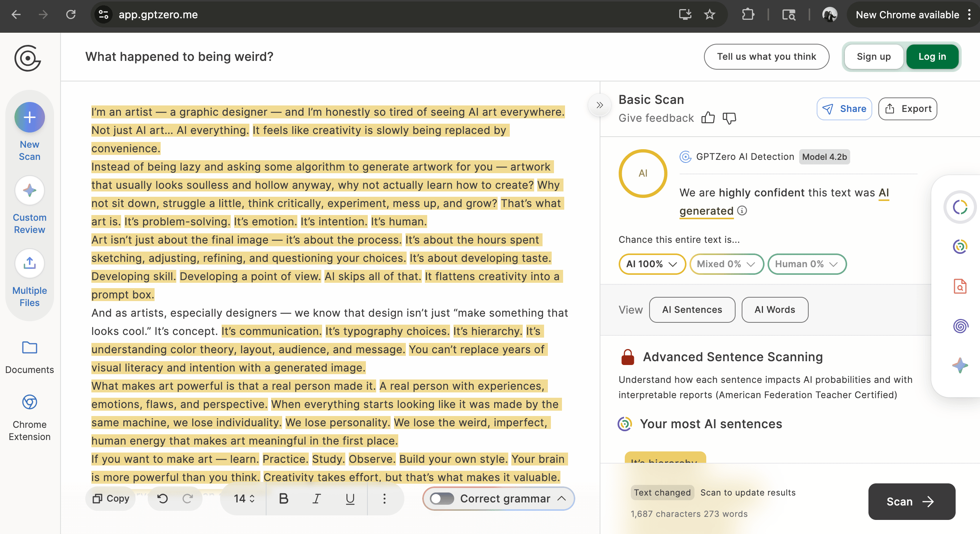
Task: Expand the Correct grammar chevron
Action: tap(562, 499)
